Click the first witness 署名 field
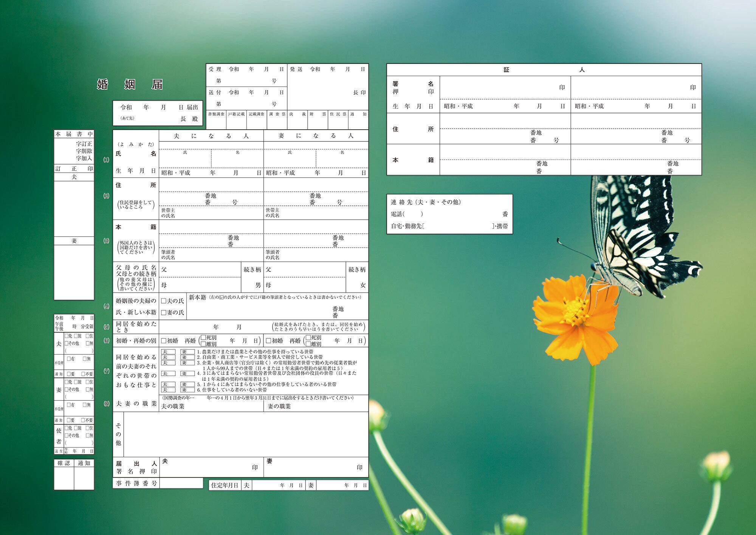756x535 pixels. [x=499, y=87]
